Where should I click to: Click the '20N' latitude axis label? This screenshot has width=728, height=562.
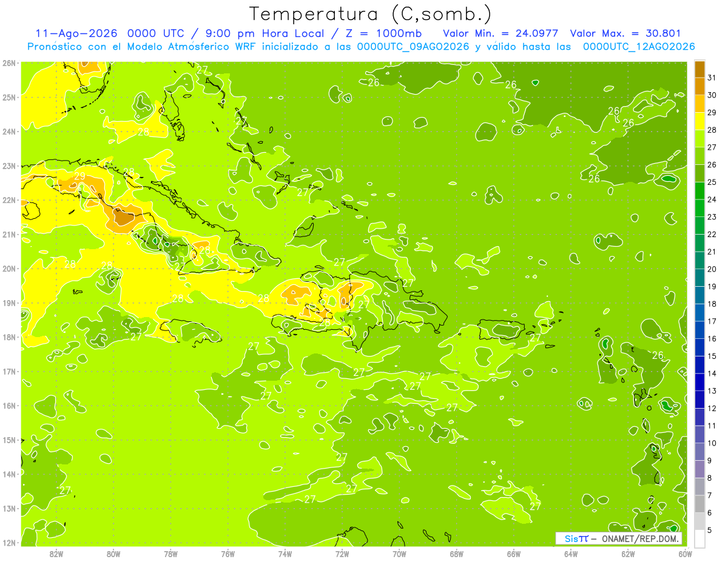[9, 269]
